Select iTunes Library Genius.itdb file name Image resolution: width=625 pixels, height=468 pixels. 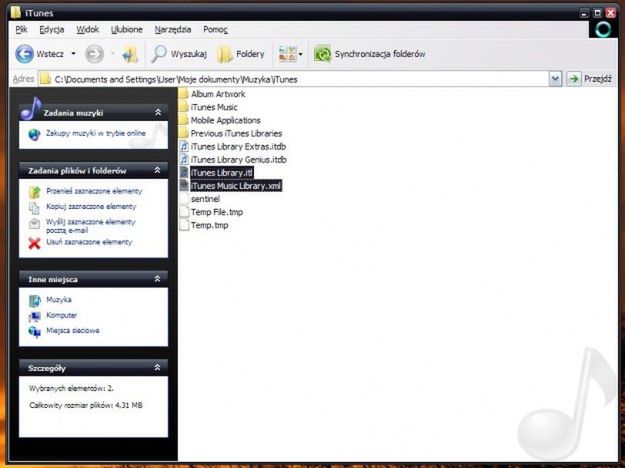239,160
